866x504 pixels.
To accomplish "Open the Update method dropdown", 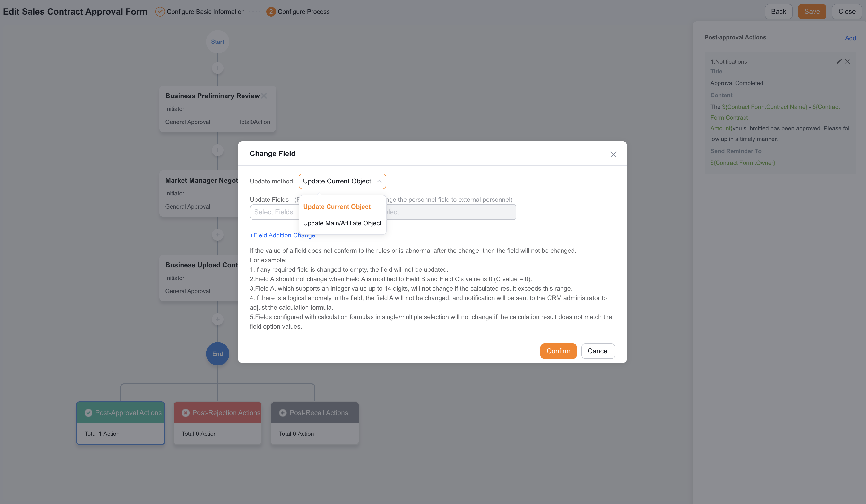I will 342,181.
